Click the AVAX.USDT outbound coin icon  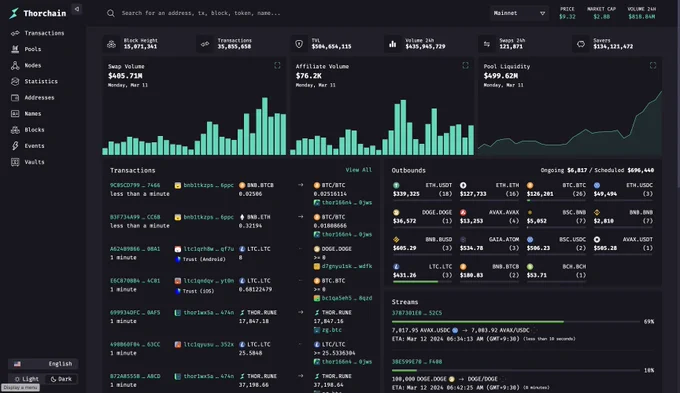(x=597, y=239)
